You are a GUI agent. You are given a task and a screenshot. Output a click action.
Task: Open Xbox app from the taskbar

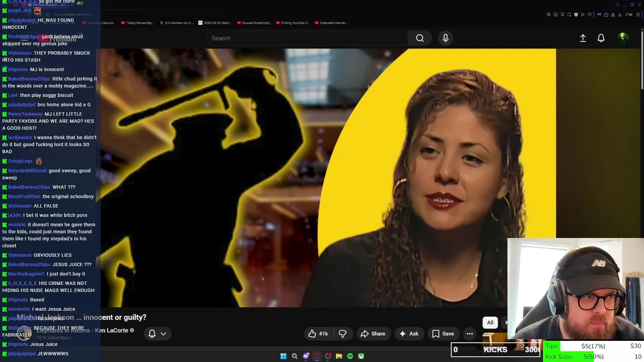click(x=361, y=356)
